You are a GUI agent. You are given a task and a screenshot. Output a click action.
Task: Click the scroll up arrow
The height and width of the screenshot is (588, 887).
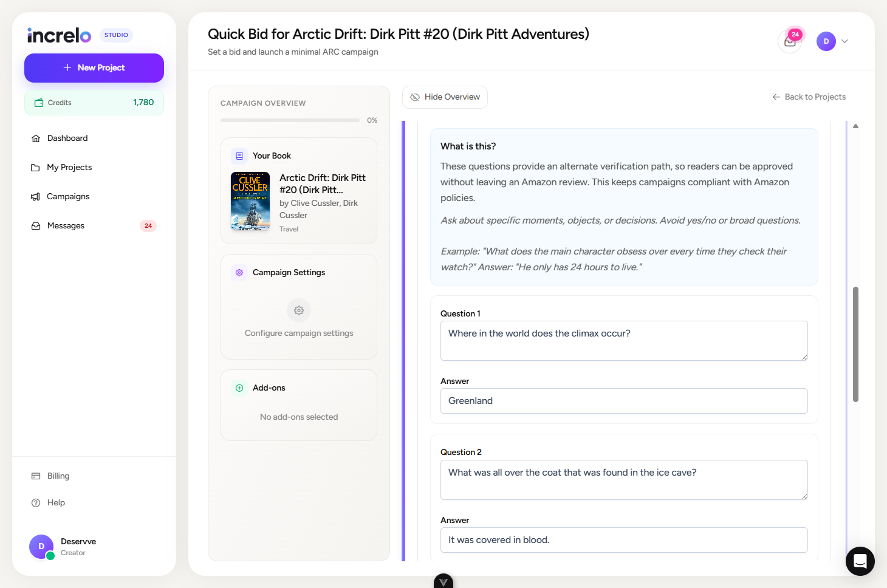pos(855,126)
